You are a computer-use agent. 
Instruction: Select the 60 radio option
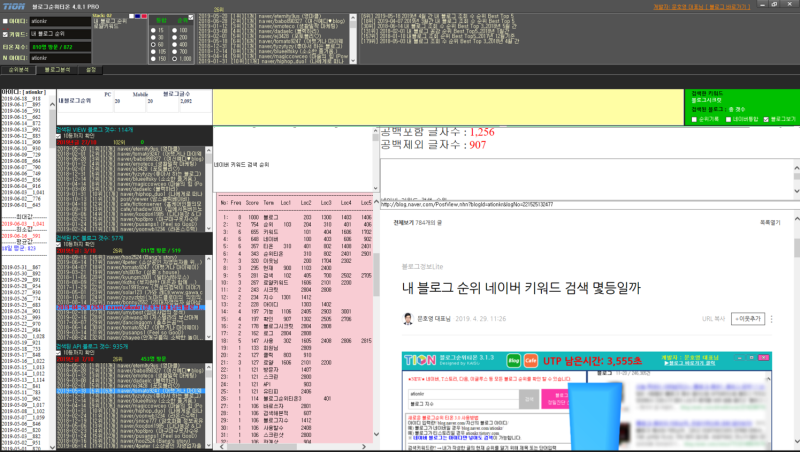(153, 45)
